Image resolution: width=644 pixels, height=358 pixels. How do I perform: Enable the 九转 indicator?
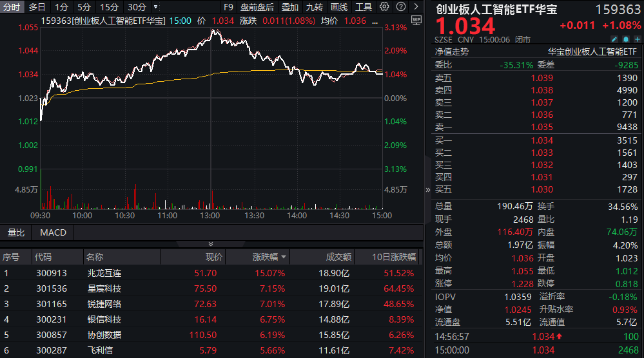[314, 7]
